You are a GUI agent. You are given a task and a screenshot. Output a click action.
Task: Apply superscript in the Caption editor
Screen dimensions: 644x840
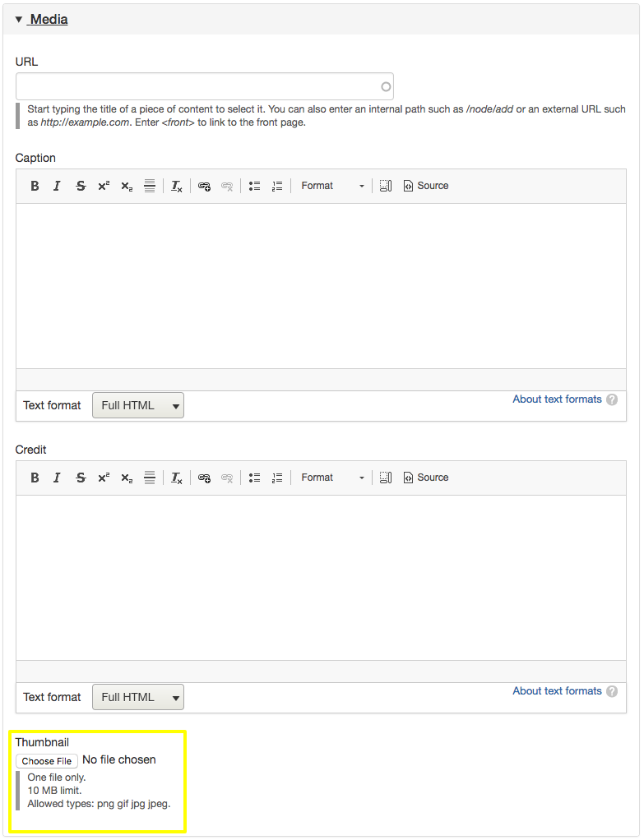click(x=104, y=186)
